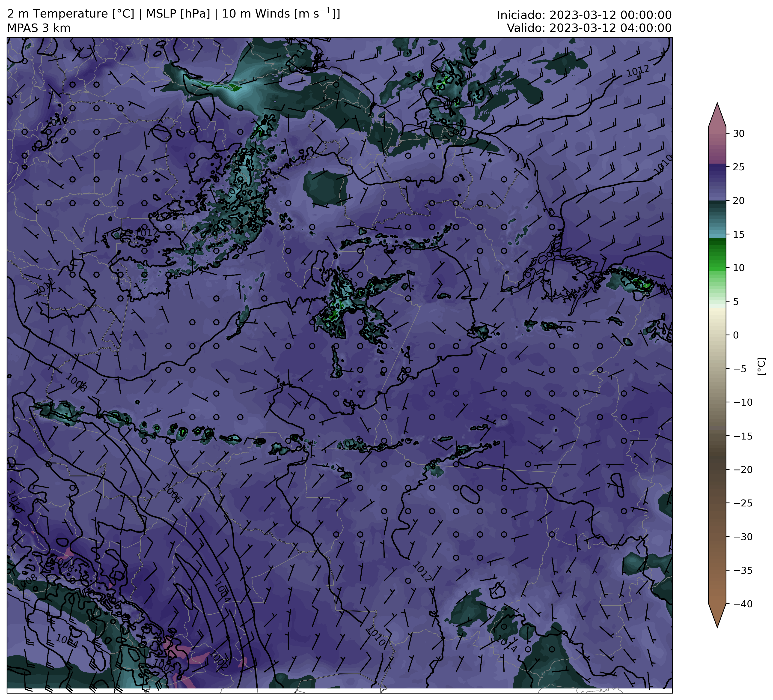Click the 25 tick label on colorbar
Image resolution: width=773 pixels, height=700 pixels.
738,167
